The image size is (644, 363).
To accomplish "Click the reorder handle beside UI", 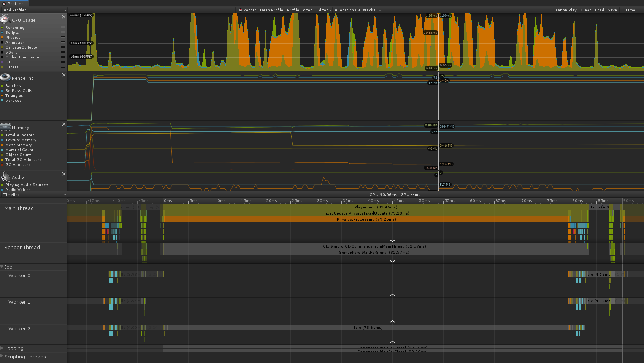I will tap(63, 62).
